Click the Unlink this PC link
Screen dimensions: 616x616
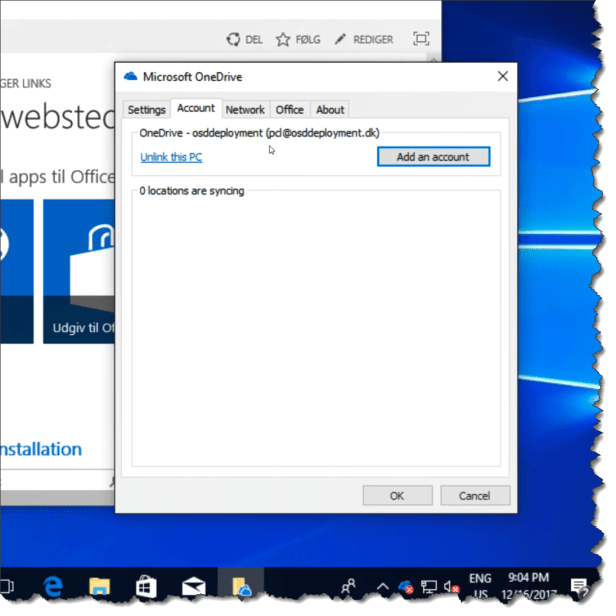tap(171, 157)
